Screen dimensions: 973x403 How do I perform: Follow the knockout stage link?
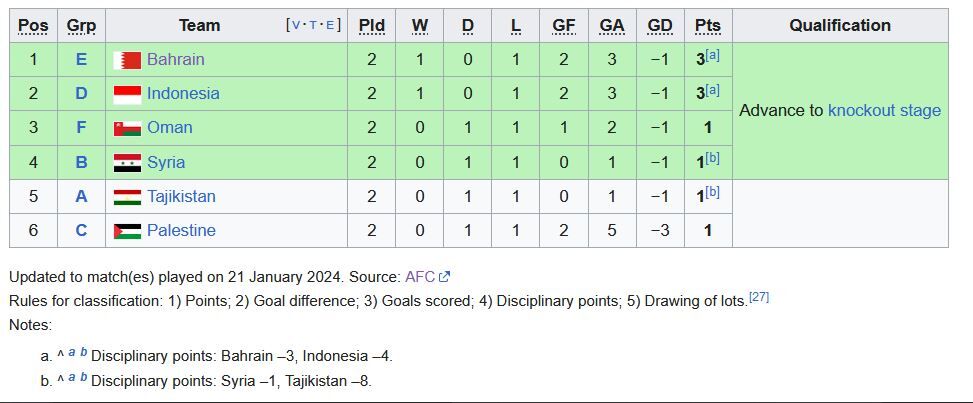point(884,111)
